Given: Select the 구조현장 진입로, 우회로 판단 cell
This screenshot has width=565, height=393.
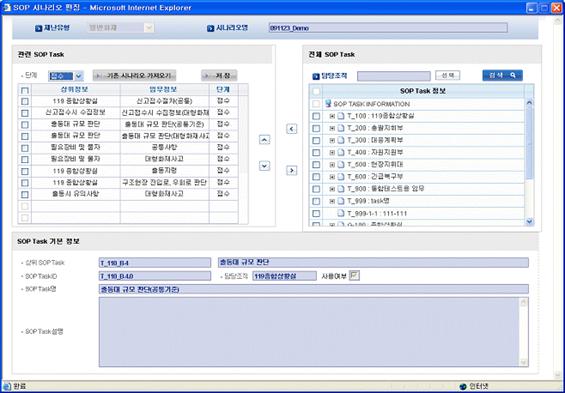Looking at the screenshot, I should [164, 183].
